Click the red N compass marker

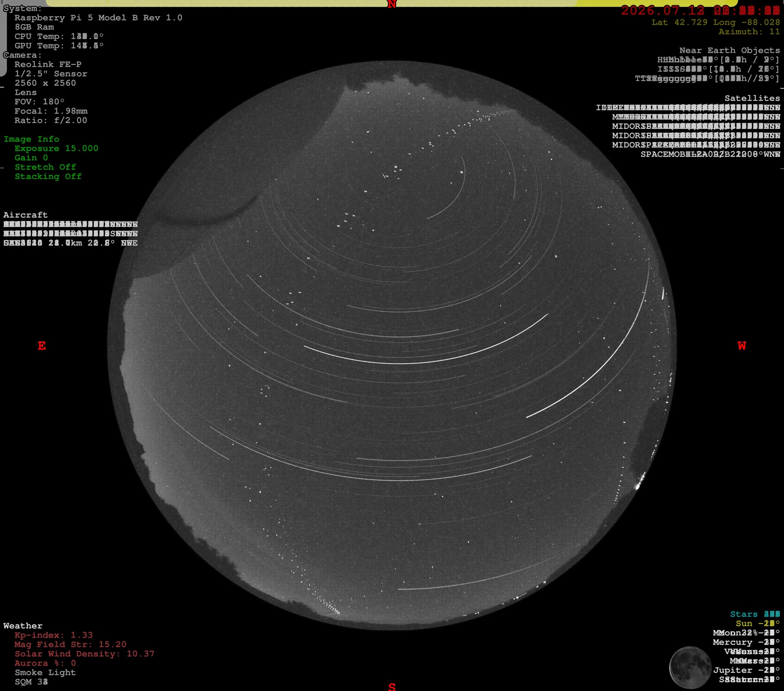tap(392, 4)
